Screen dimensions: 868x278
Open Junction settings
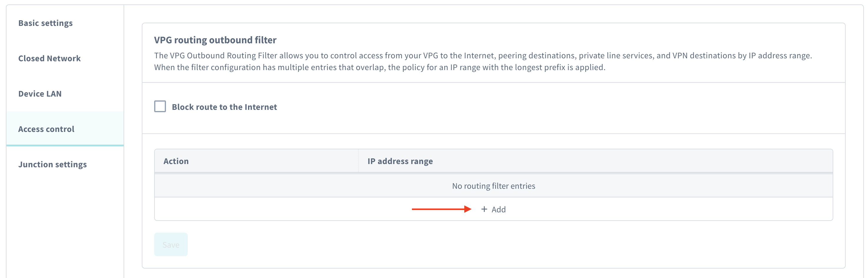[x=53, y=164]
